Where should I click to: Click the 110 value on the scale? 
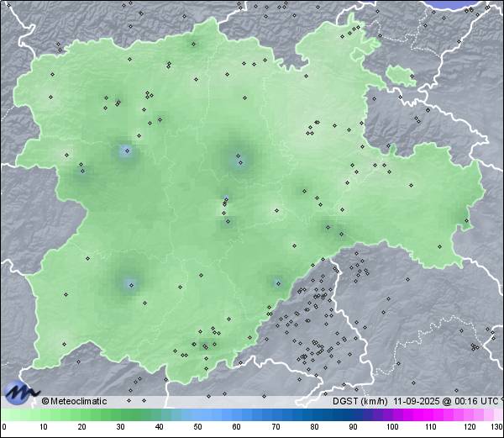pyautogui.click(x=431, y=427)
